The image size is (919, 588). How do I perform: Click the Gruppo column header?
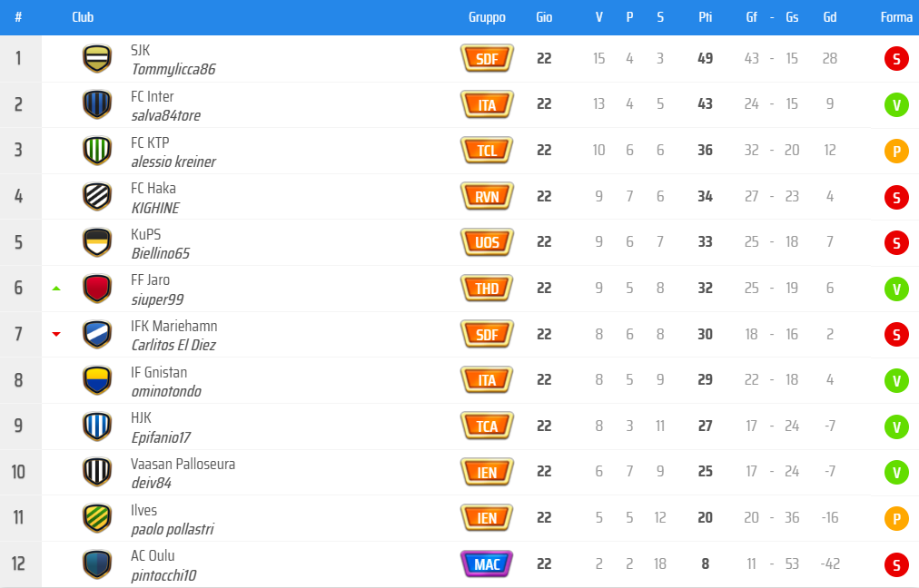pyautogui.click(x=487, y=17)
